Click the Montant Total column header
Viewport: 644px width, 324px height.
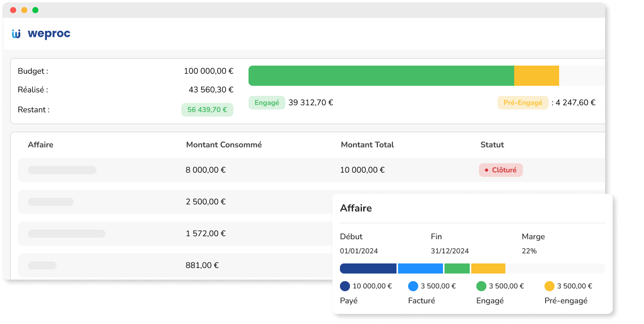click(367, 145)
